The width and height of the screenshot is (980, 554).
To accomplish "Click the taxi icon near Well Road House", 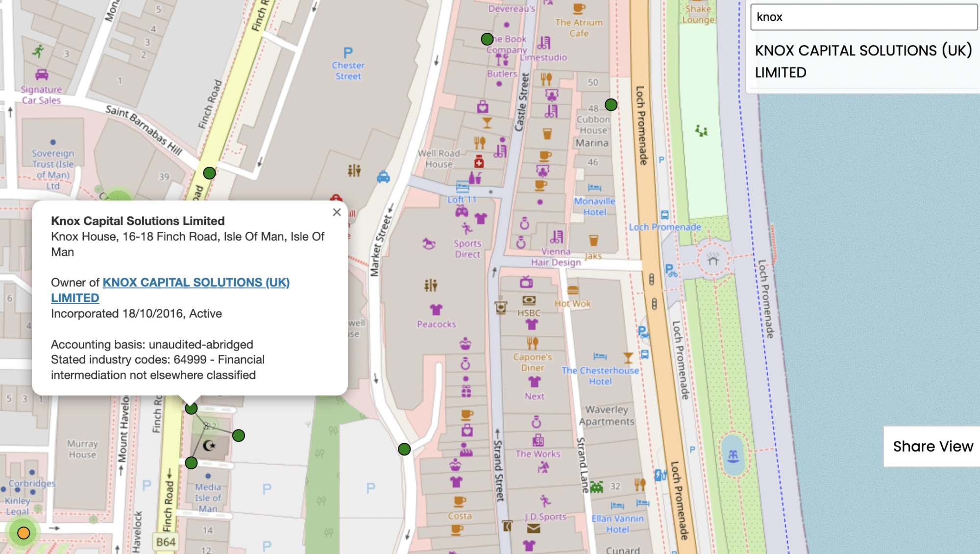I will pos(383,177).
